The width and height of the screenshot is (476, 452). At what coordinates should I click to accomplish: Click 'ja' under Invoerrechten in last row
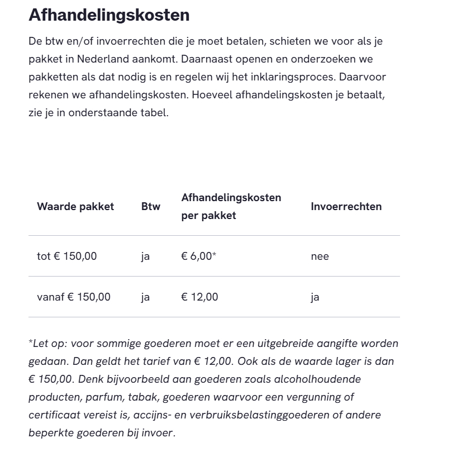(x=315, y=297)
